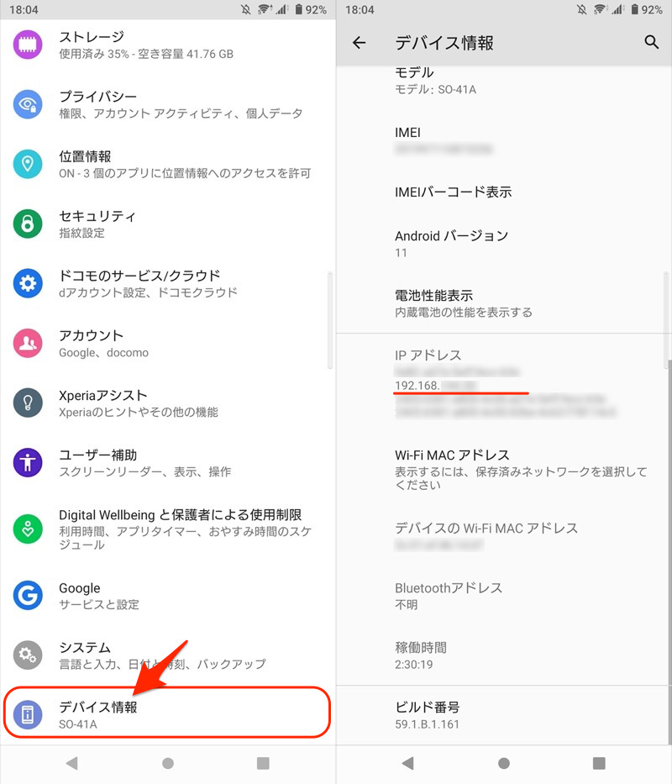Image resolution: width=672 pixels, height=784 pixels.
Task: Tap the Digital Wellbeing heart icon
Action: click(28, 529)
